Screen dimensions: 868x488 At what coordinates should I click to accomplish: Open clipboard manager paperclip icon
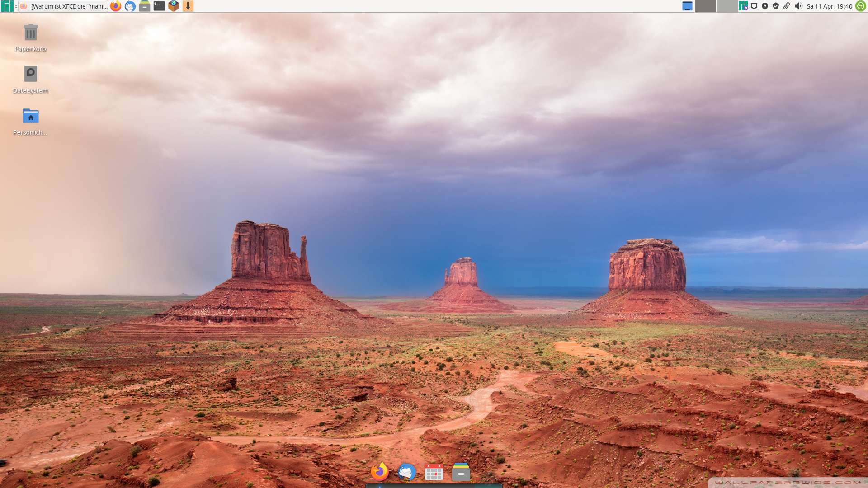(787, 6)
